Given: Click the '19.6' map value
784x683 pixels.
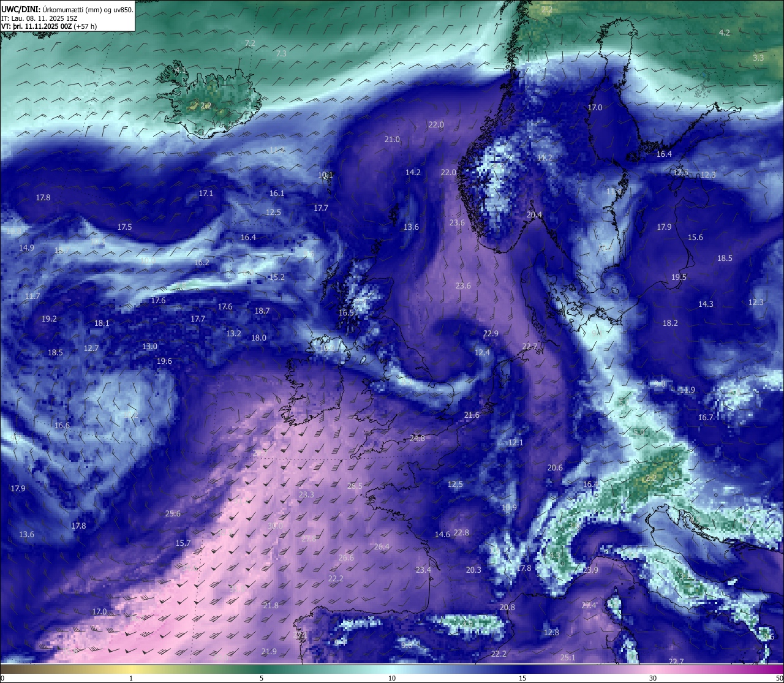Looking at the screenshot, I should click(164, 361).
